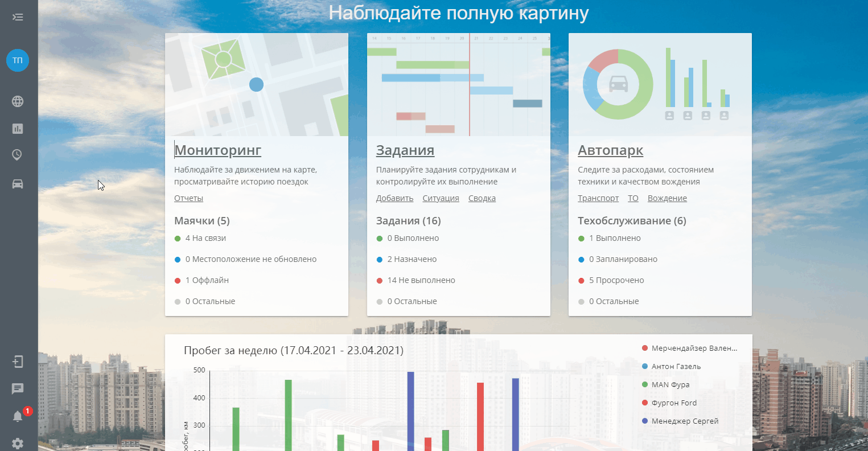Open notifications bell with badge 1

[19, 416]
